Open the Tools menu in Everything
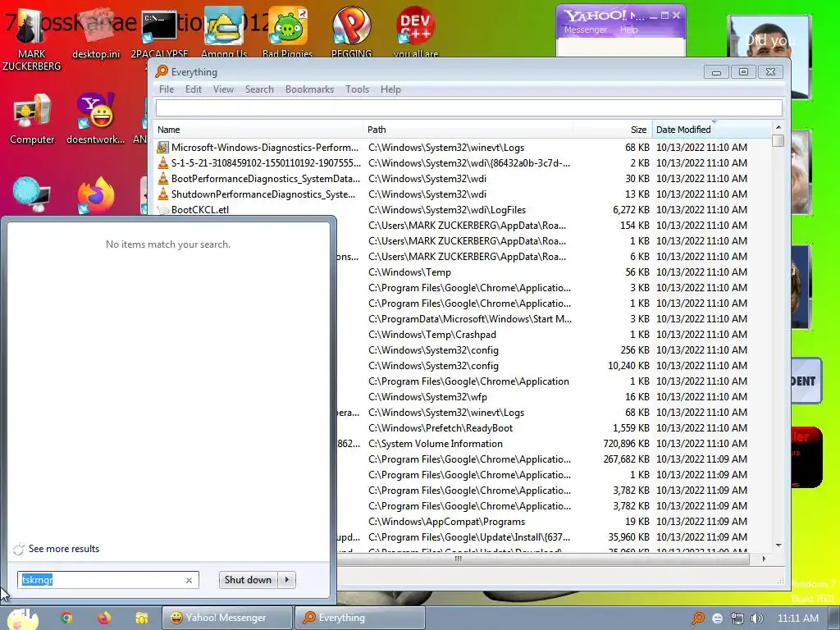This screenshot has width=840, height=630. click(358, 89)
